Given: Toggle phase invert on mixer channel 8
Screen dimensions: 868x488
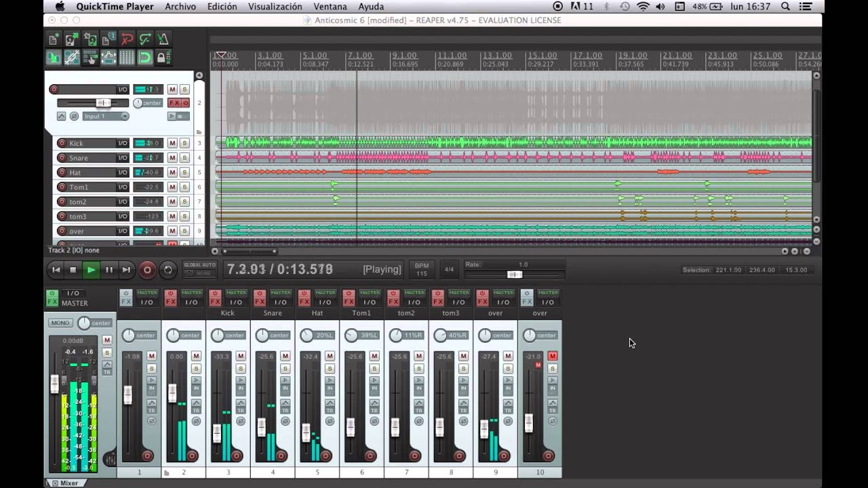Looking at the screenshot, I should click(x=464, y=421).
